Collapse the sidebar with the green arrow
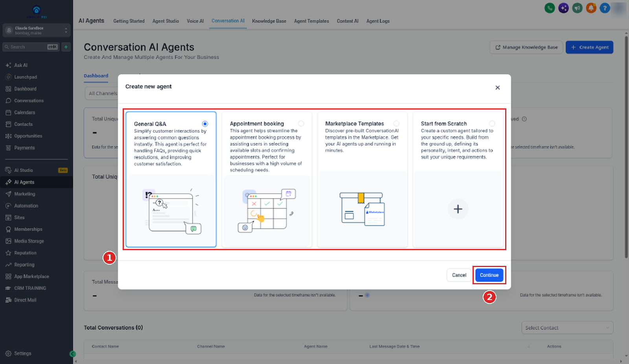 [x=73, y=354]
